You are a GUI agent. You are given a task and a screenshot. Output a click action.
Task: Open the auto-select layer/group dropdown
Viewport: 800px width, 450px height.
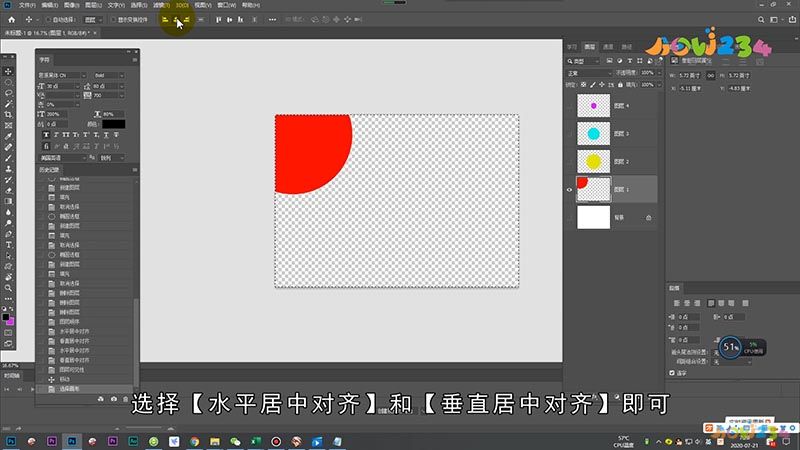point(93,19)
